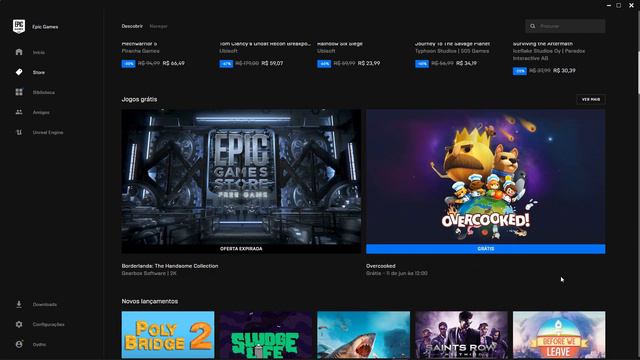Open the Downloads arrow icon
The image size is (640, 360).
point(19,304)
